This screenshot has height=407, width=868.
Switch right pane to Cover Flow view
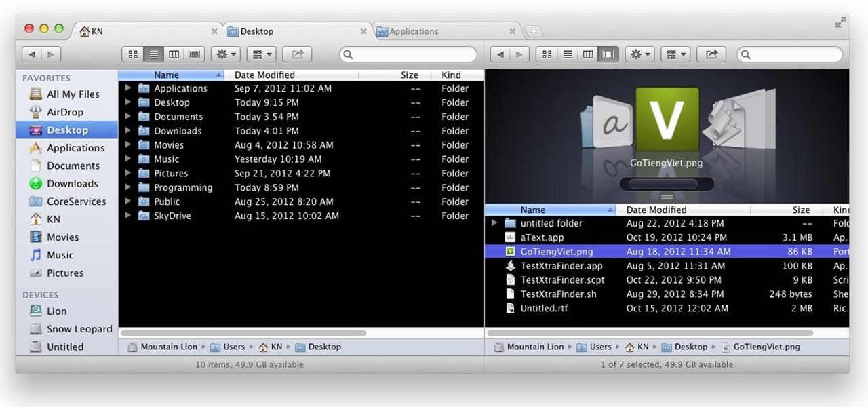pyautogui.click(x=609, y=54)
